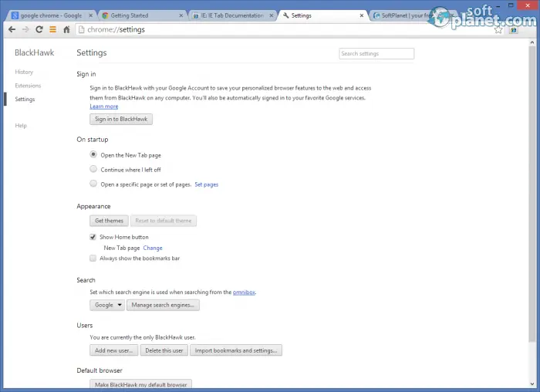Click Change next to New Tab page
Viewport: 540px width, 392px height.
click(153, 248)
